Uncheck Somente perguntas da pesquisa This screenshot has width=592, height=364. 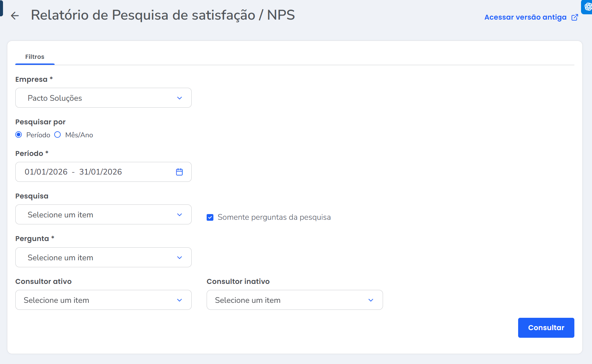point(210,217)
